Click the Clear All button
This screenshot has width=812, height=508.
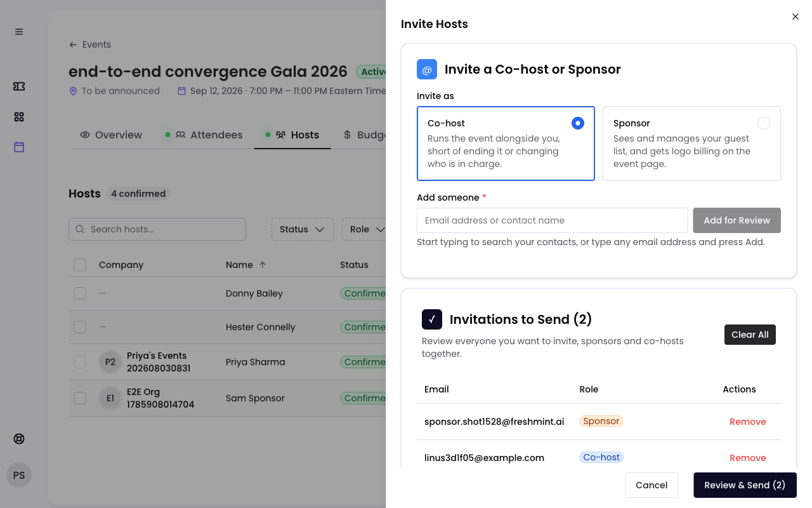[x=750, y=335]
